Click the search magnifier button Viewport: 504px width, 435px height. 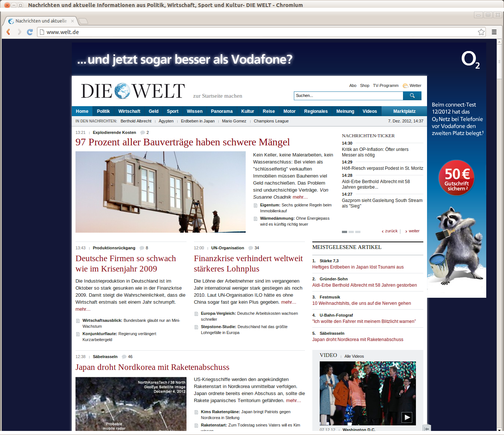[x=412, y=96]
